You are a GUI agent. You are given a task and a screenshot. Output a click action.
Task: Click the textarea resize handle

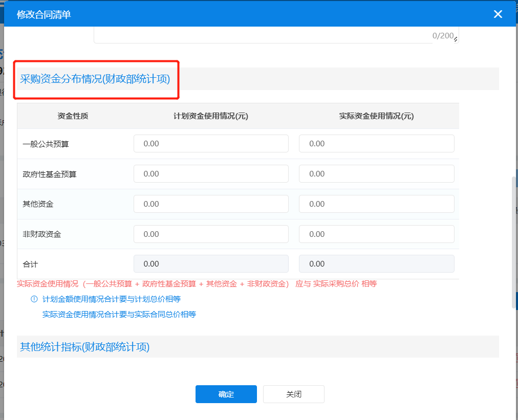pos(456,39)
